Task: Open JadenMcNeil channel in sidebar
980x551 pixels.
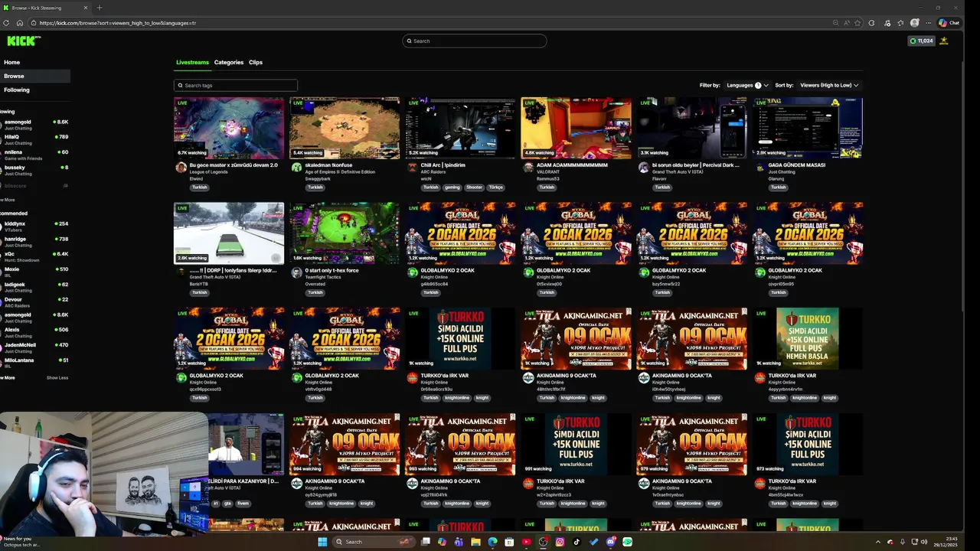Action: point(35,347)
